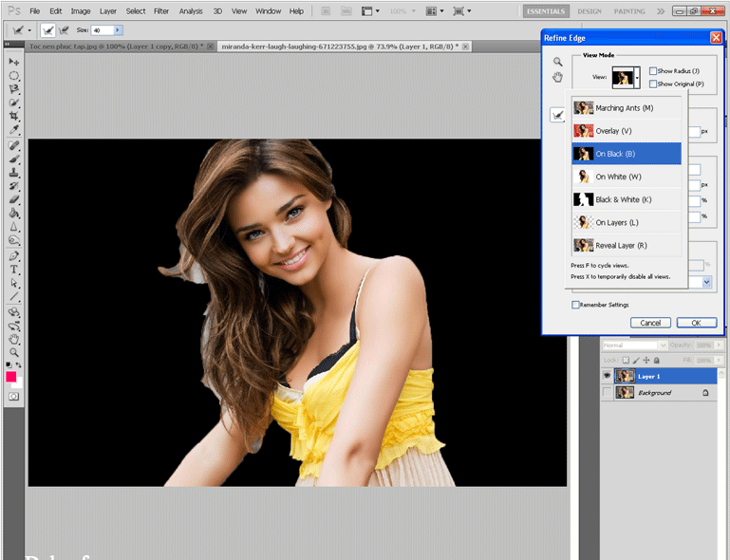Click the pink foreground color swatch
Image resolution: width=730 pixels, height=560 pixels.
pyautogui.click(x=11, y=377)
